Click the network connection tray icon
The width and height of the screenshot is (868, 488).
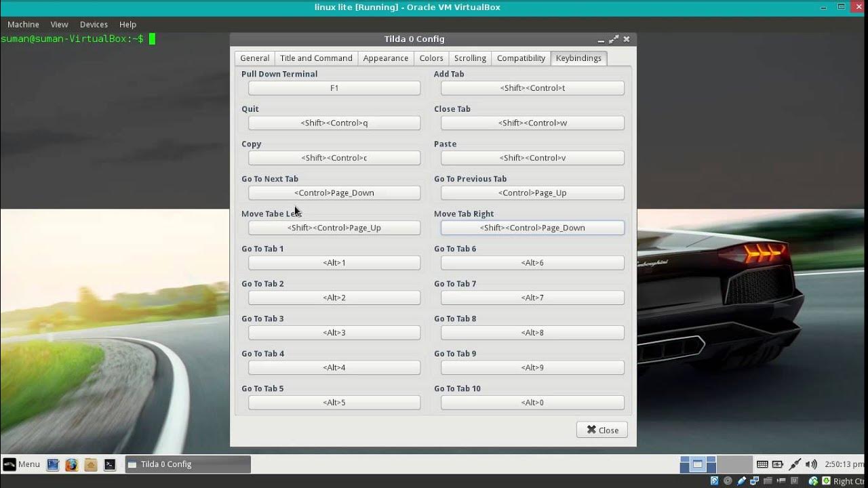795,464
